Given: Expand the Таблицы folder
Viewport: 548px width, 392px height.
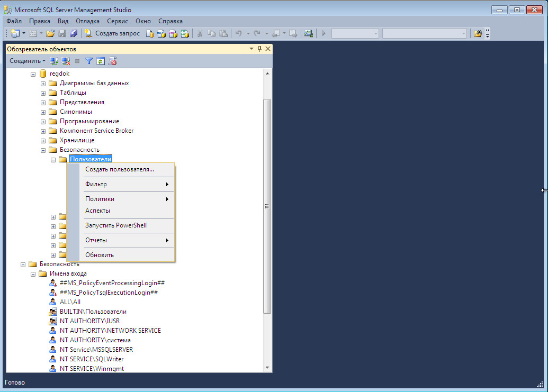Looking at the screenshot, I should click(43, 93).
